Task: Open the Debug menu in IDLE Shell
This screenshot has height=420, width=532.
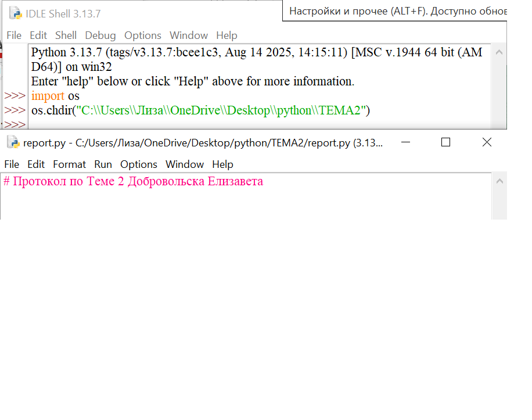Action: [x=100, y=35]
